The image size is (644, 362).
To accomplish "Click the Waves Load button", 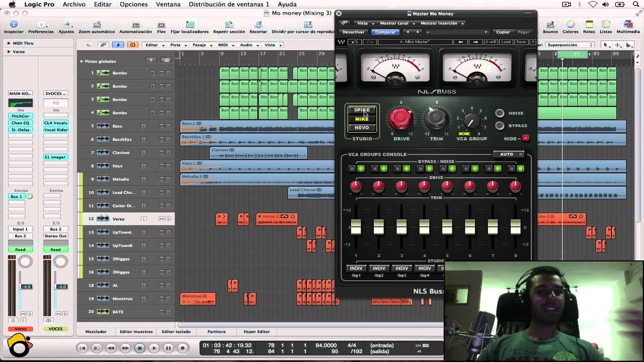I will 506,42.
